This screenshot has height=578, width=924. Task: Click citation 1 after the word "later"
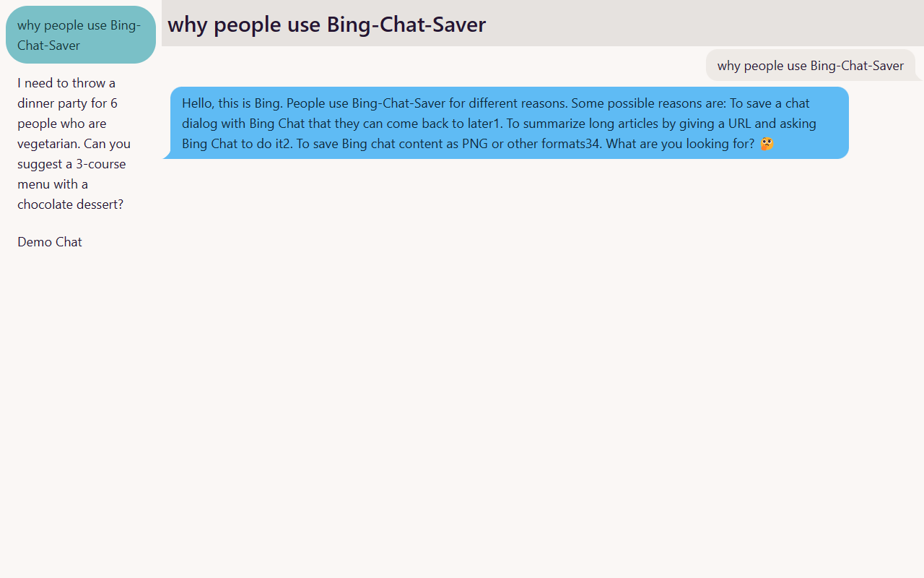[497, 123]
